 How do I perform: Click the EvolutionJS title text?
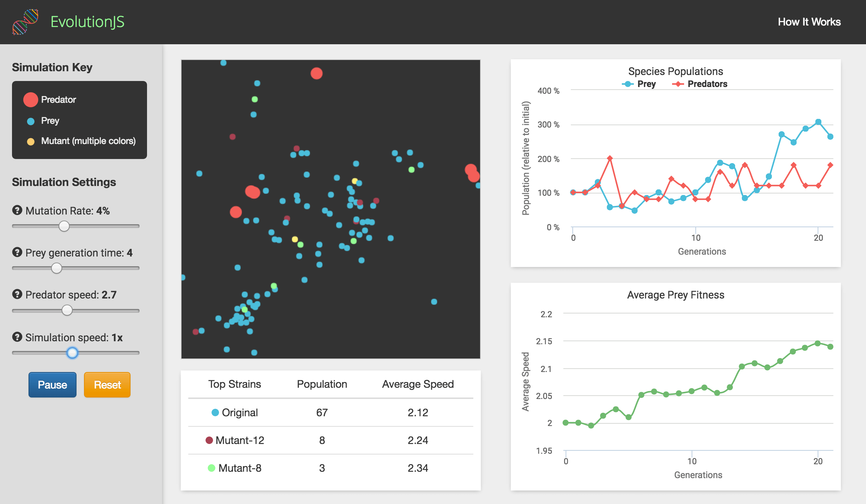click(87, 22)
